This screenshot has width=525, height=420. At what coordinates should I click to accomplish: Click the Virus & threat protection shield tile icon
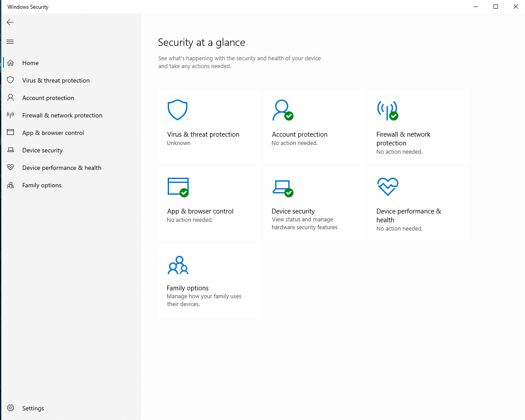point(177,110)
